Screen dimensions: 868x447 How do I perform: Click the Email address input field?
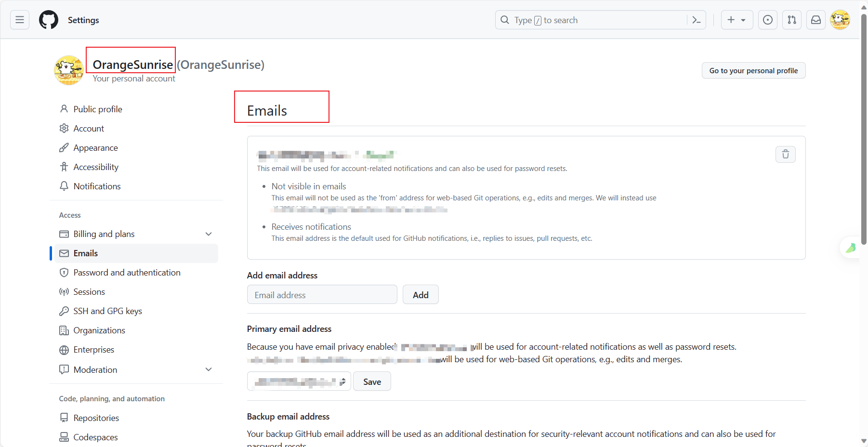[322, 295]
